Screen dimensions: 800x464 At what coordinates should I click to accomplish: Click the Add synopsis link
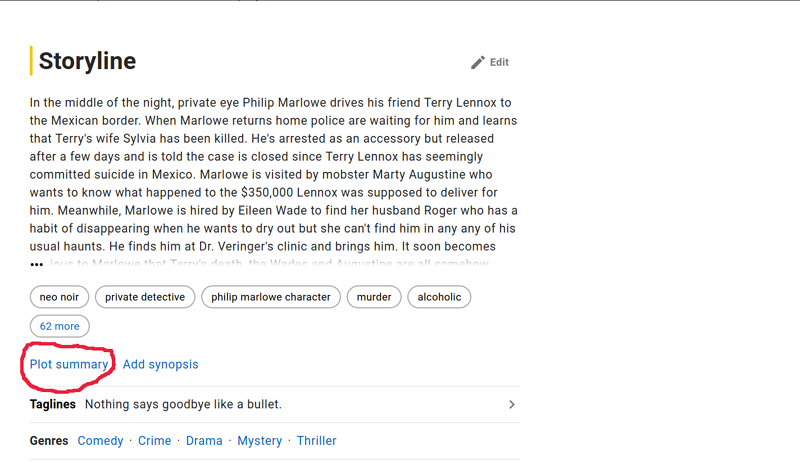[161, 364]
